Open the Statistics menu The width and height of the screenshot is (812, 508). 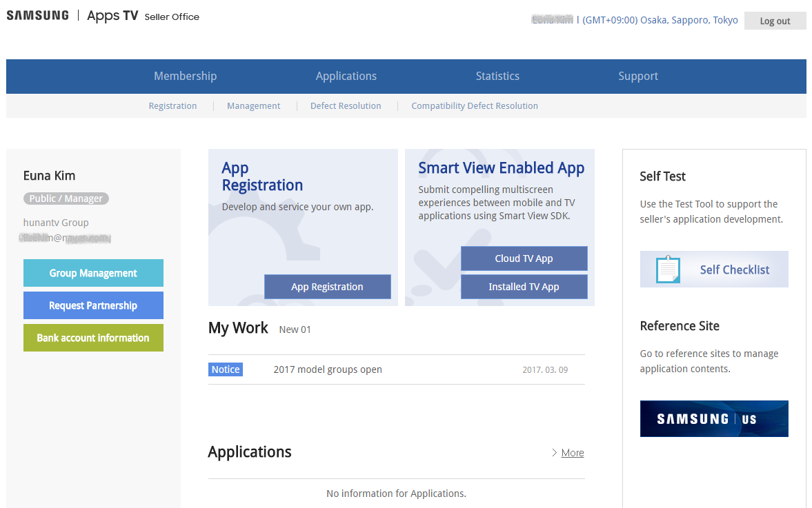click(497, 76)
